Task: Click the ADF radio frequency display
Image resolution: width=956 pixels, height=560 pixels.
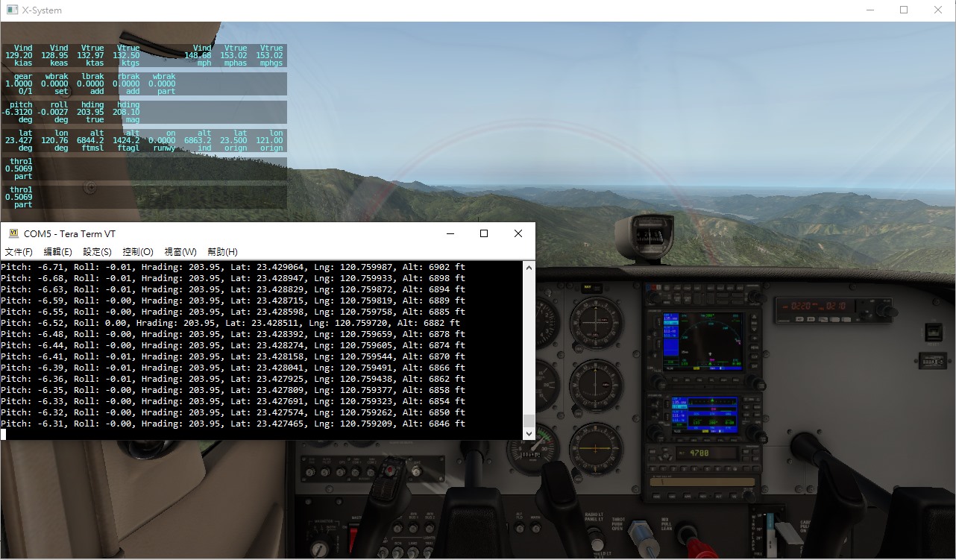Action: tap(814, 306)
